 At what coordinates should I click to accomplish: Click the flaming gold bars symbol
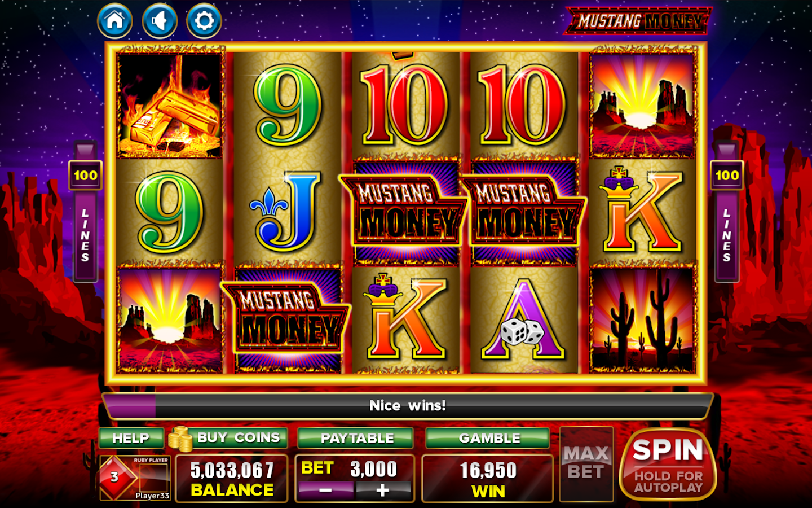(170, 106)
